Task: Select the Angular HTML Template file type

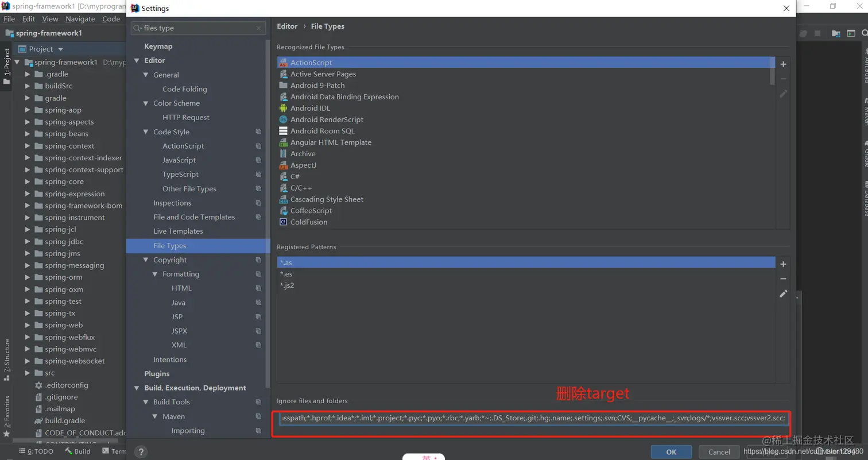Action: click(x=331, y=142)
